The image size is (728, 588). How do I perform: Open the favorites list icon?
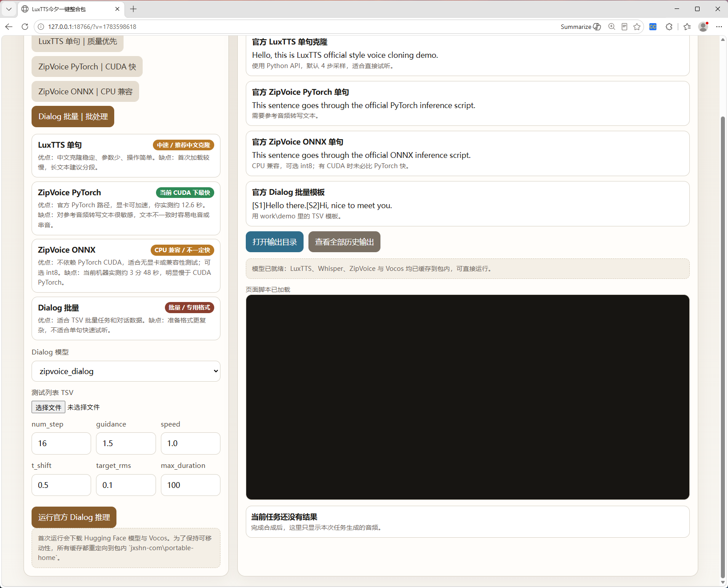tap(687, 27)
